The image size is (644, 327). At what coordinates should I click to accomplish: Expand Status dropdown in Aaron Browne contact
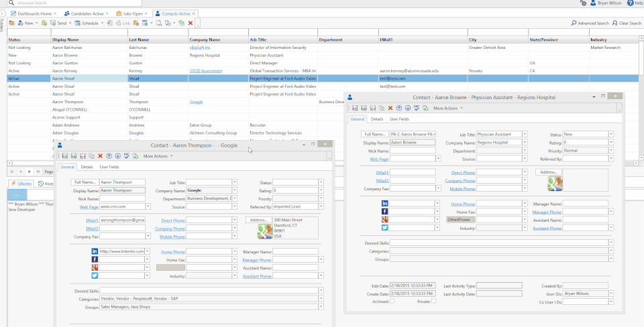coord(610,134)
